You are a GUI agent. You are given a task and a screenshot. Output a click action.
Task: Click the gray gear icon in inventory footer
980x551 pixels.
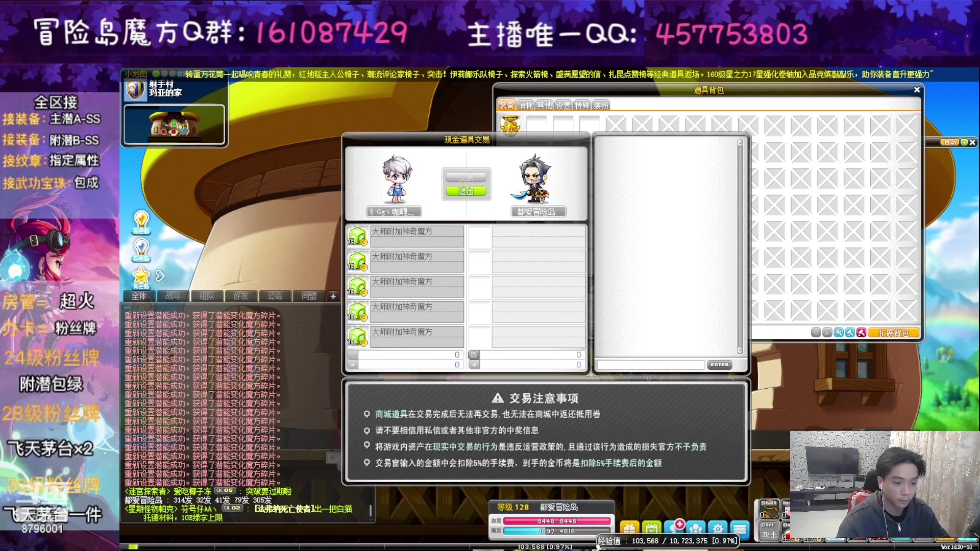tap(816, 333)
